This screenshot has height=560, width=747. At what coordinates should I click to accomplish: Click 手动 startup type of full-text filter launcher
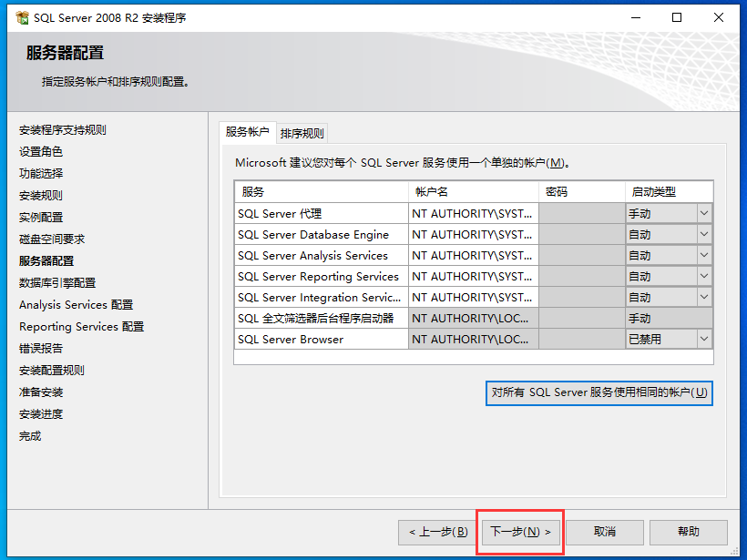669,318
